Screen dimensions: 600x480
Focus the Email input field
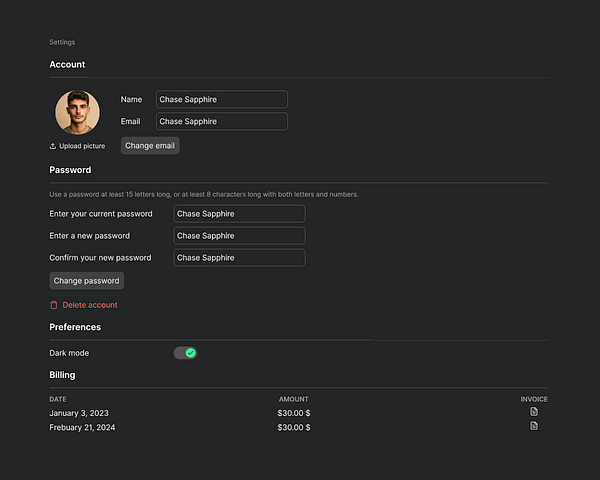click(x=221, y=122)
